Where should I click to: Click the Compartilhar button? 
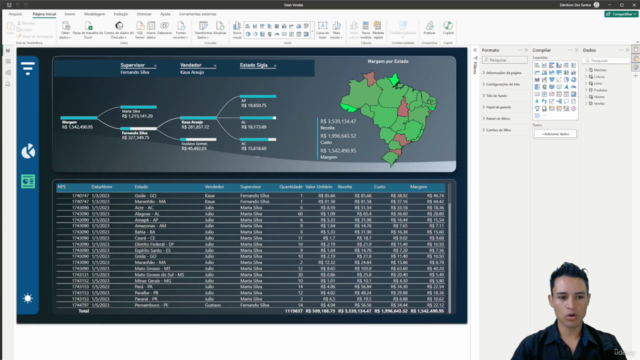click(x=621, y=14)
